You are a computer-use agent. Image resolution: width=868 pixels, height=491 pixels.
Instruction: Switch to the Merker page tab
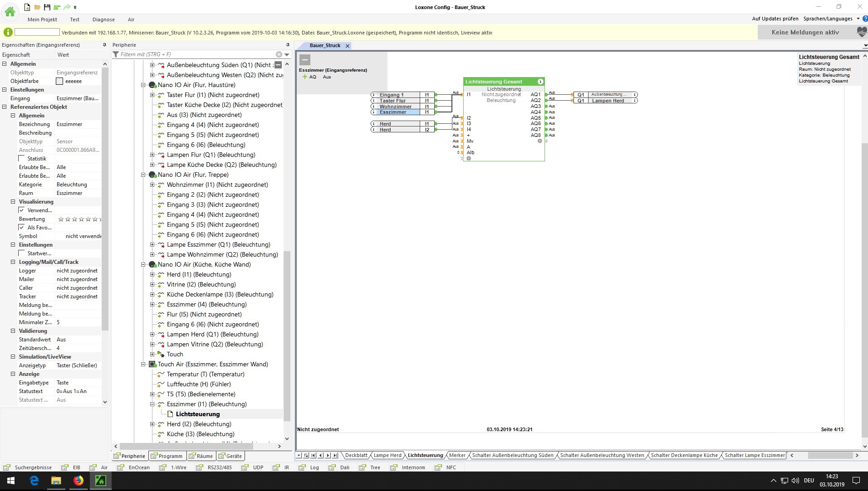point(457,455)
